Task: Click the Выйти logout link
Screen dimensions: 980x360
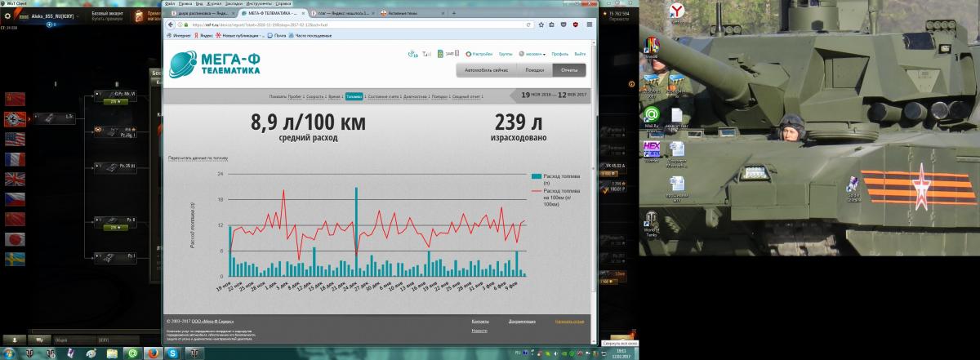Action: pos(580,54)
